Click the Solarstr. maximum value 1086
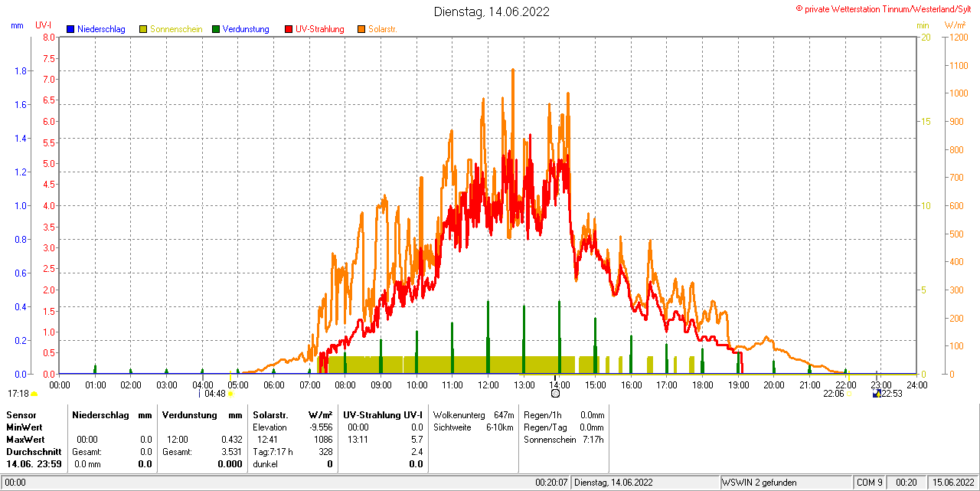Viewport: 980px width, 491px height. click(323, 440)
